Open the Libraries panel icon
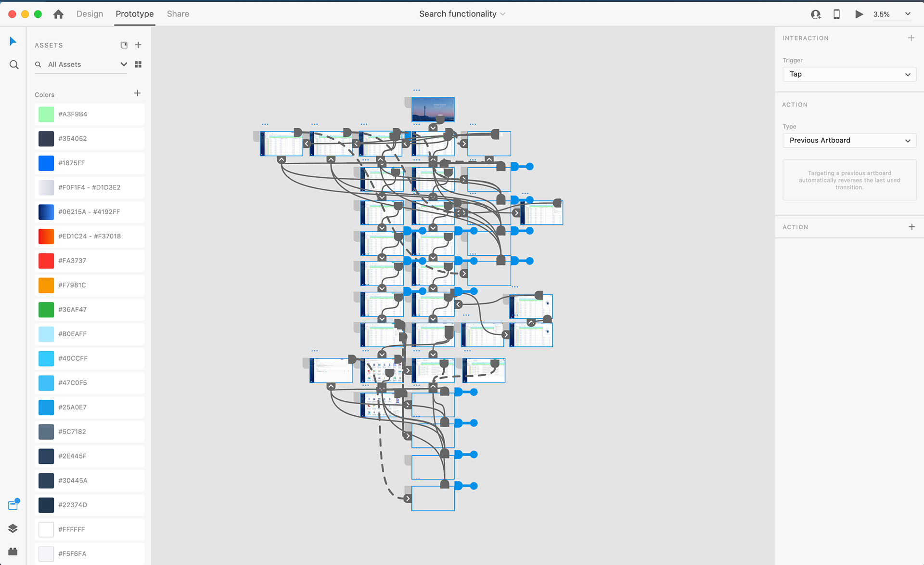Image resolution: width=924 pixels, height=565 pixels. pyautogui.click(x=13, y=505)
